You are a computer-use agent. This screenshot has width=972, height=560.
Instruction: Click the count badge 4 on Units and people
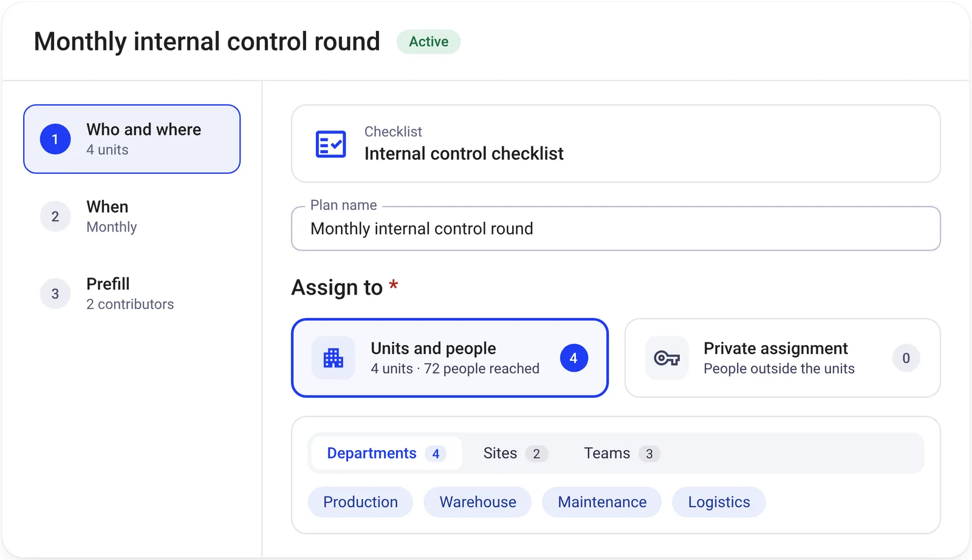point(573,358)
